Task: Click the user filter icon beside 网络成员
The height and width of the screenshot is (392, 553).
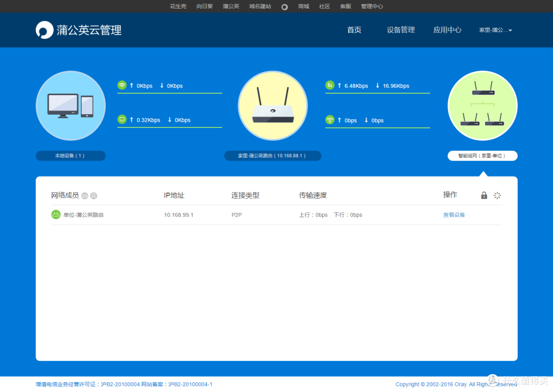Action: pos(94,195)
